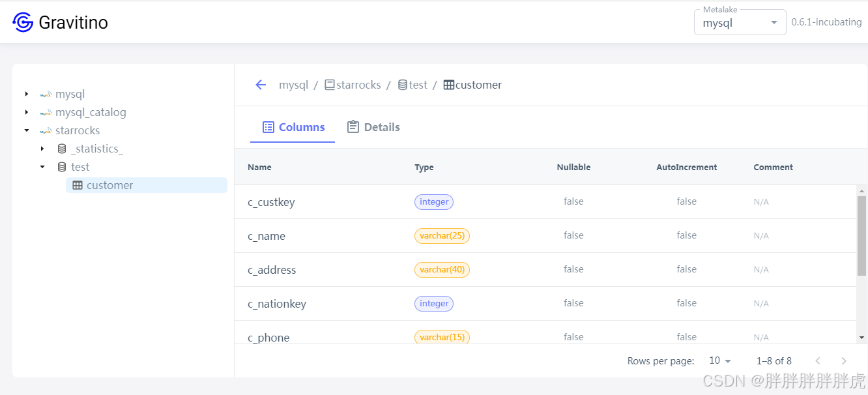Click the scrollbar up arrow
The height and width of the screenshot is (395, 868).
(862, 190)
